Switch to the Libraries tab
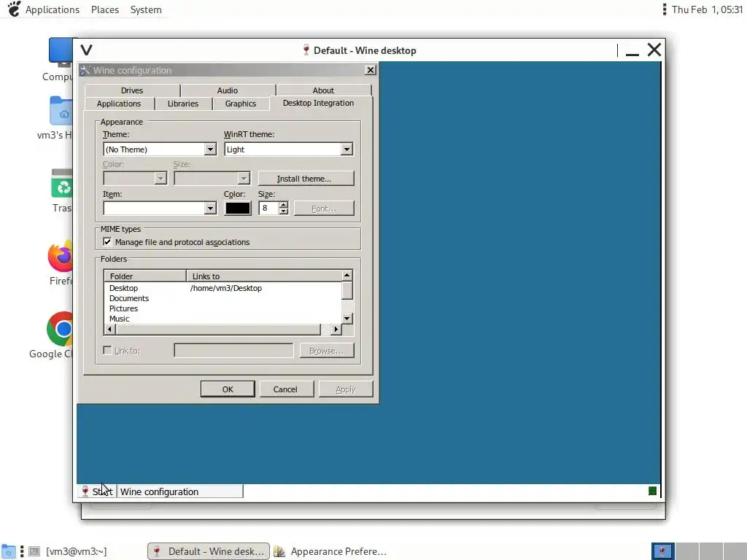This screenshot has height=560, width=747. pyautogui.click(x=183, y=104)
